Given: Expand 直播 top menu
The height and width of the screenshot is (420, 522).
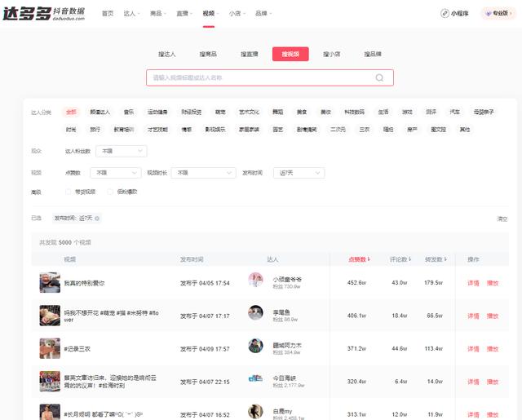Looking at the screenshot, I should (184, 13).
